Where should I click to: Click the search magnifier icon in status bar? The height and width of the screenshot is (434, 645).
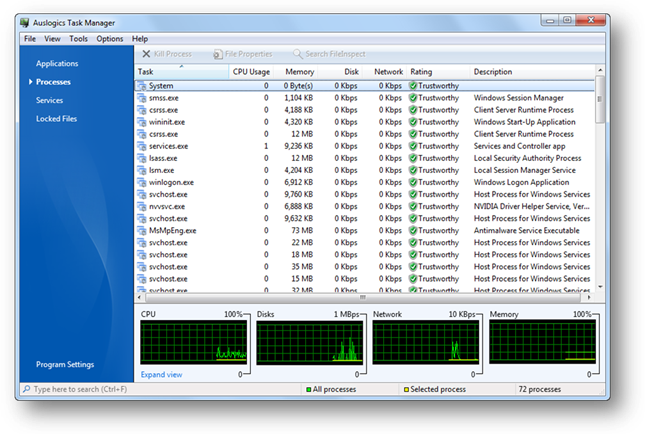25,388
